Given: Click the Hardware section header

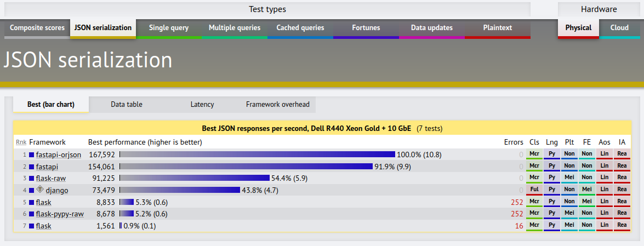Looking at the screenshot, I should coord(599,9).
